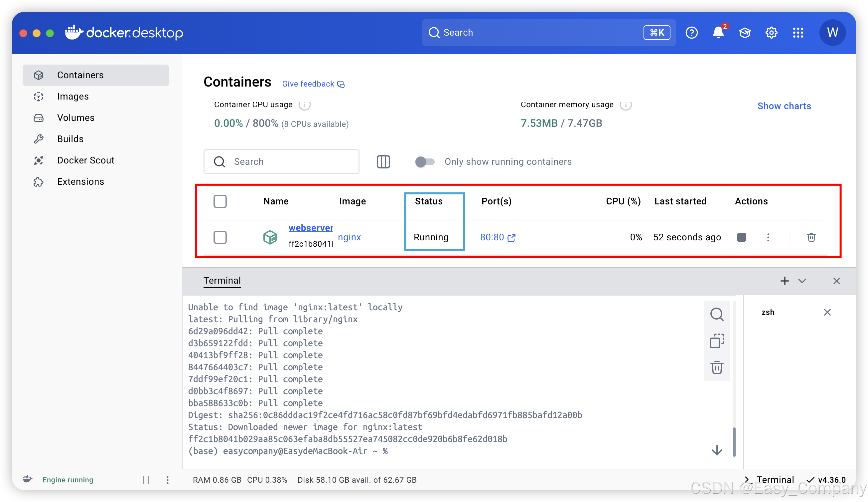
Task: Click the apps grid icon in header
Action: point(798,33)
